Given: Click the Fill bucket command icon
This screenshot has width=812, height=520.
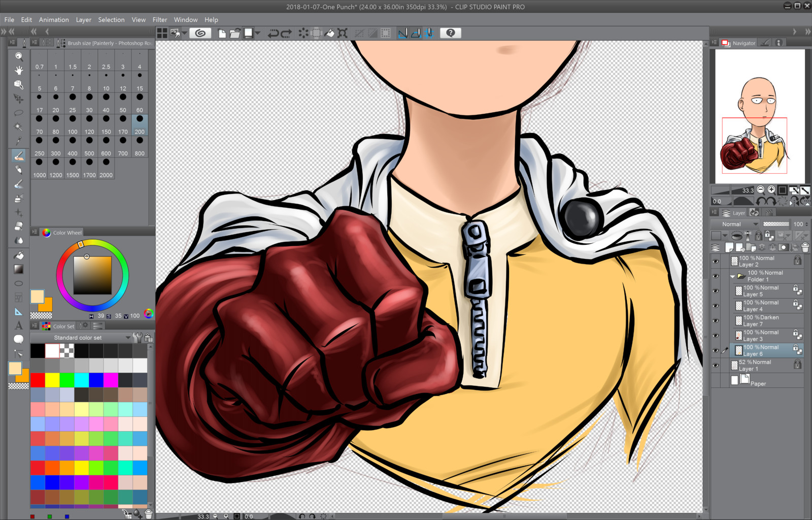Looking at the screenshot, I should pyautogui.click(x=329, y=33).
